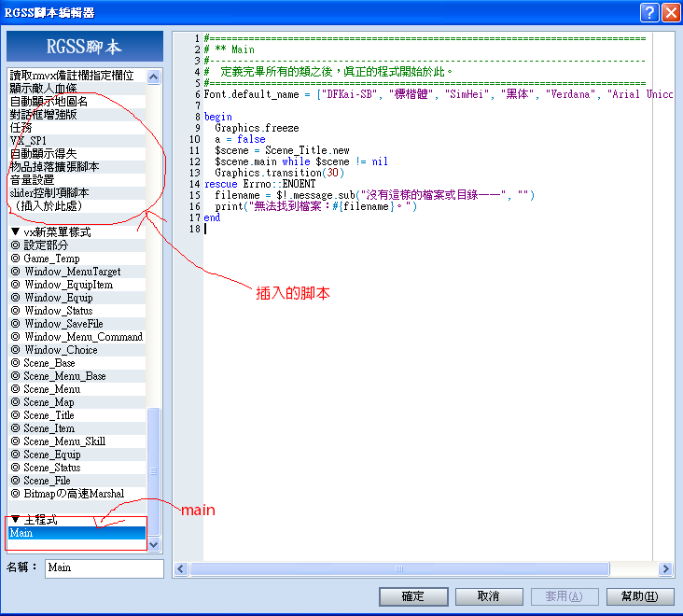Select the Window_Menu_Command script
Viewport: 683px width, 616px height.
[x=77, y=337]
